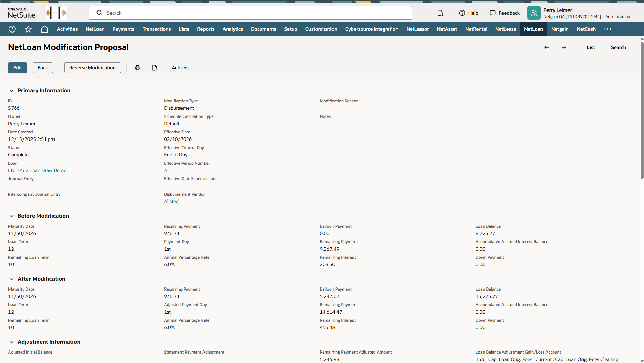Collapse the Adjustment Information section

(12, 342)
